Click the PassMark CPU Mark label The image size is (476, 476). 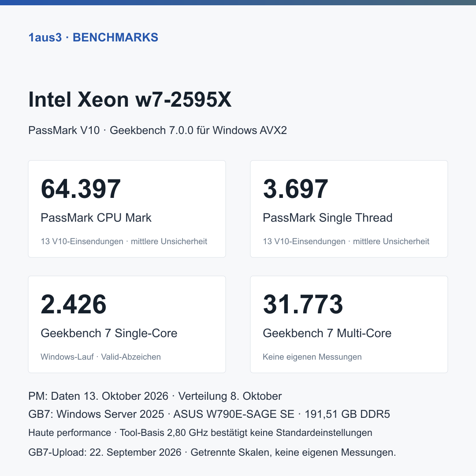click(x=96, y=218)
